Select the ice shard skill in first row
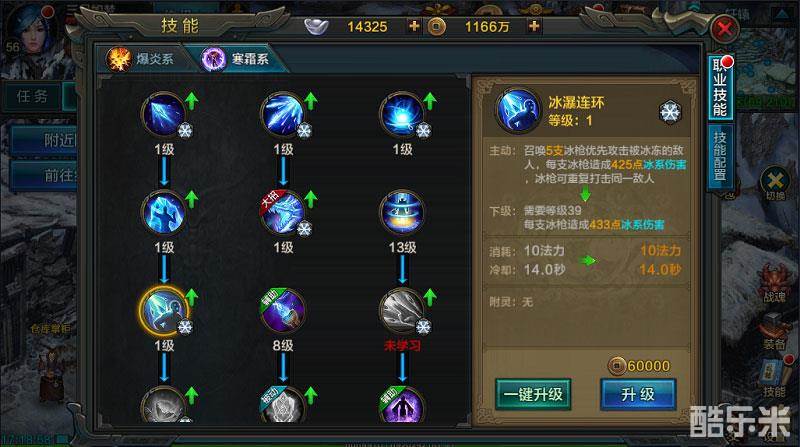Viewport: 800px width, 447px height. coord(164,115)
